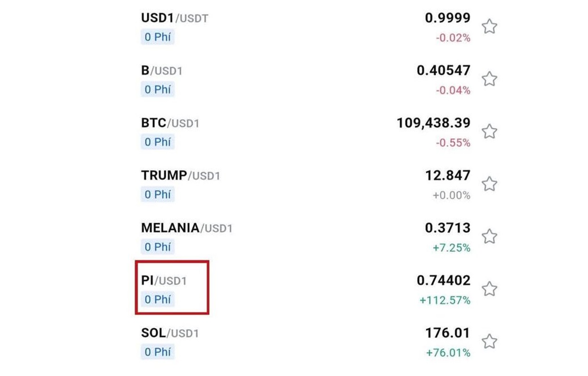
Task: Star the B/USD1 trading pair
Action: pos(490,79)
